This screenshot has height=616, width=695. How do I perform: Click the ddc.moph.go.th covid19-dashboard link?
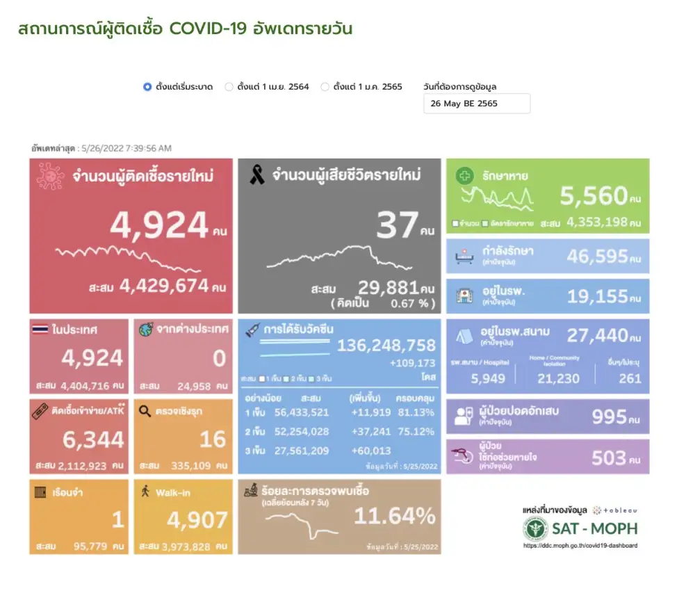click(580, 546)
